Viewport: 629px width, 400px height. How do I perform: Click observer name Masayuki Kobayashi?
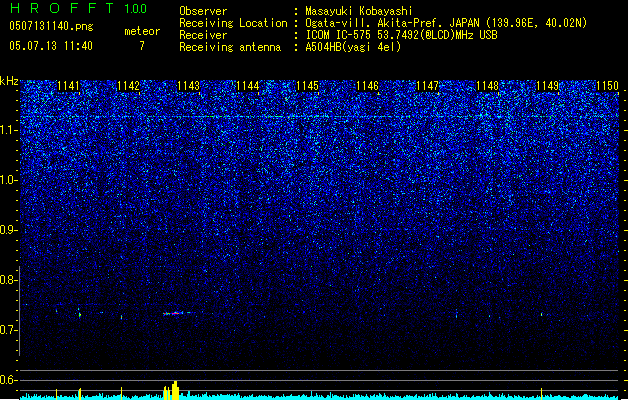(359, 11)
